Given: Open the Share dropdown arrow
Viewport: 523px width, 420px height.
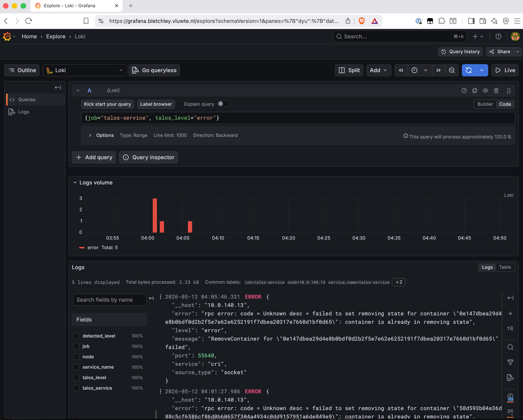Looking at the screenshot, I should click(x=518, y=52).
